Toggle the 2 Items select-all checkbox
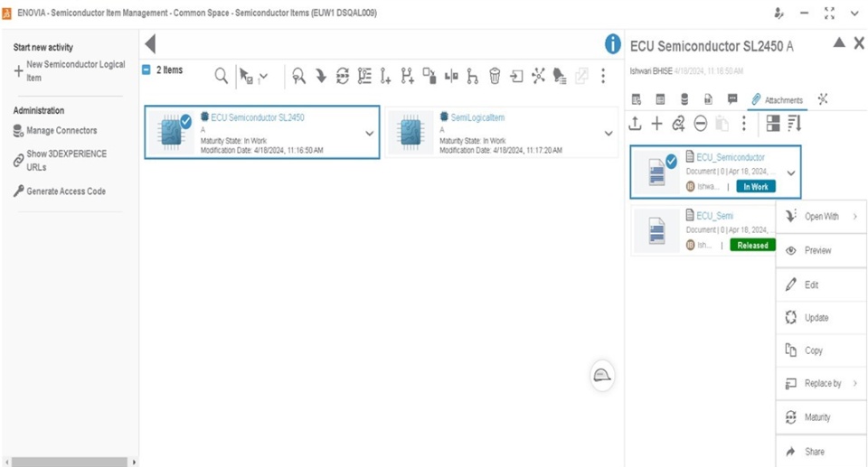Viewport: 868px width, 467px height. (x=146, y=70)
